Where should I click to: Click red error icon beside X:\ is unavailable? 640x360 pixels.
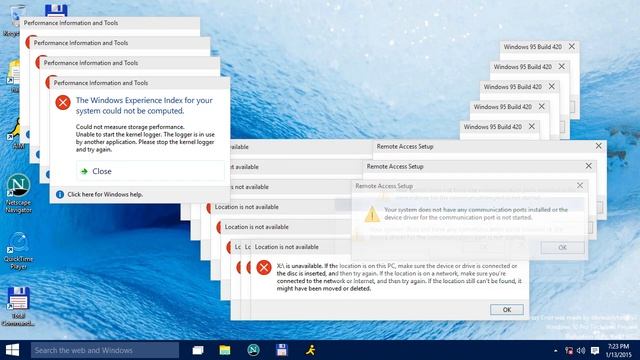(x=264, y=268)
